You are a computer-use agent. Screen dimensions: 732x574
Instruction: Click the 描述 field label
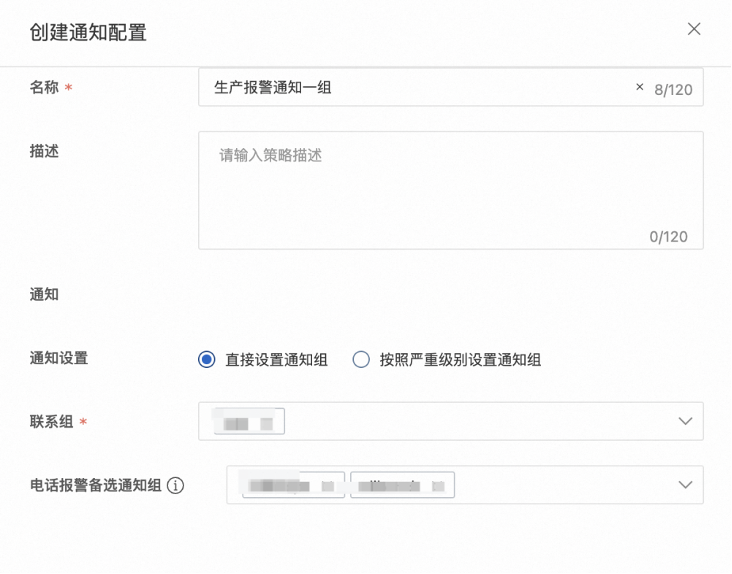point(44,151)
